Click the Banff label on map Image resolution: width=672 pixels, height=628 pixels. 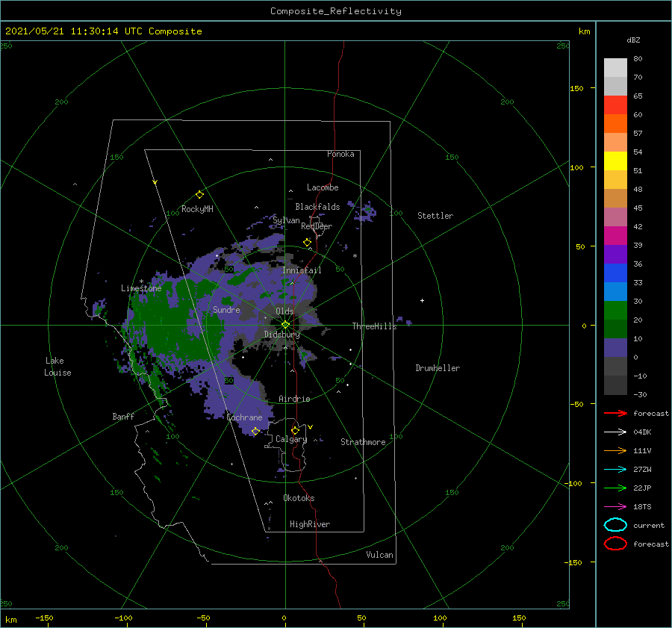click(123, 417)
